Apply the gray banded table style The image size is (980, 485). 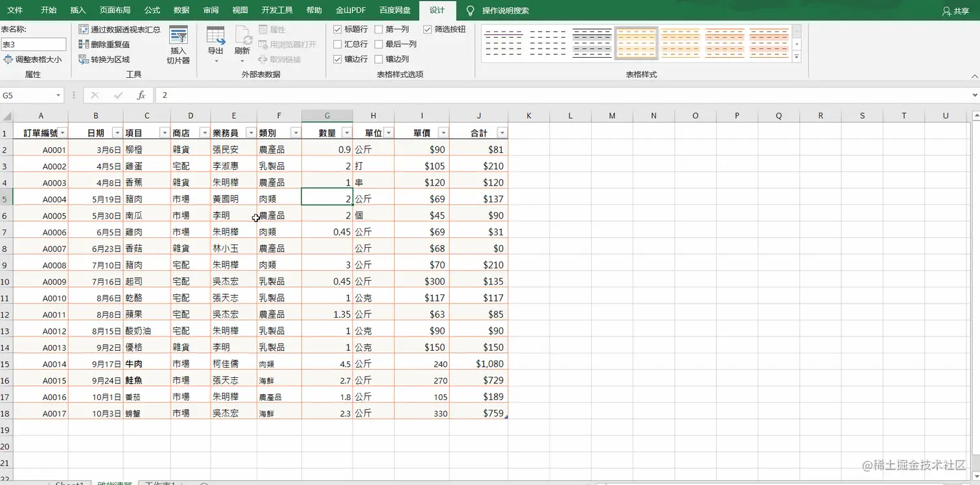592,43
